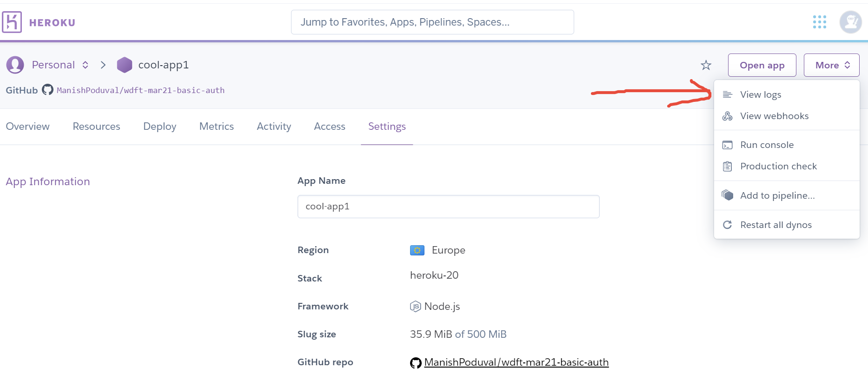This screenshot has width=868, height=375.
Task: Click the Add to pipeline hexagon icon
Action: pyautogui.click(x=728, y=195)
